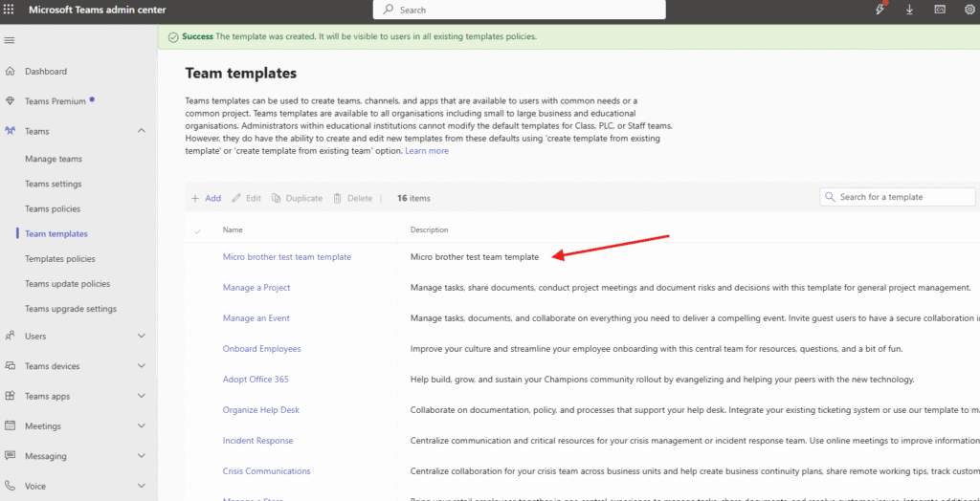The width and height of the screenshot is (980, 501).
Task: Open the Teams update policies page
Action: 67,284
